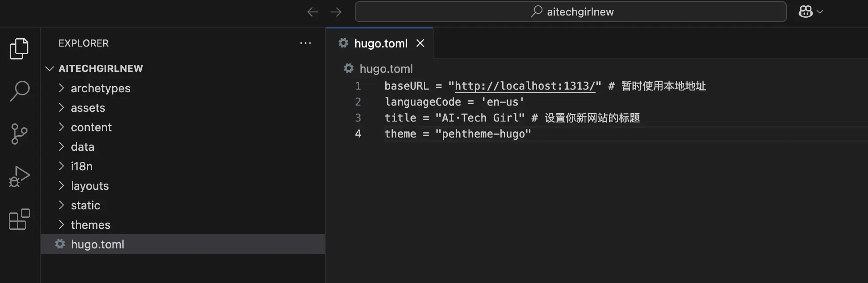Click the gear icon in the hugo.toml breadcrumb
Image resolution: width=868 pixels, height=283 pixels.
[349, 68]
